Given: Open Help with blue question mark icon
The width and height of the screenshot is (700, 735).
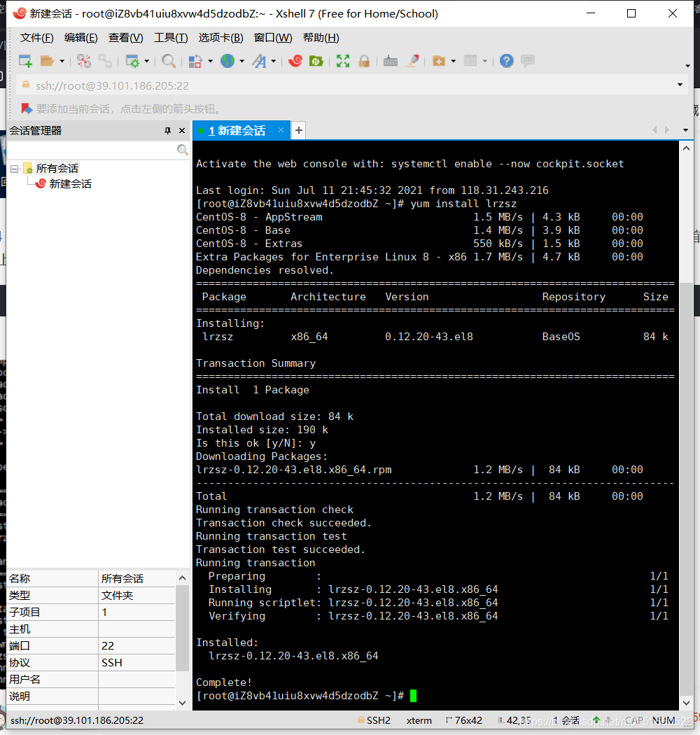Looking at the screenshot, I should (x=506, y=61).
